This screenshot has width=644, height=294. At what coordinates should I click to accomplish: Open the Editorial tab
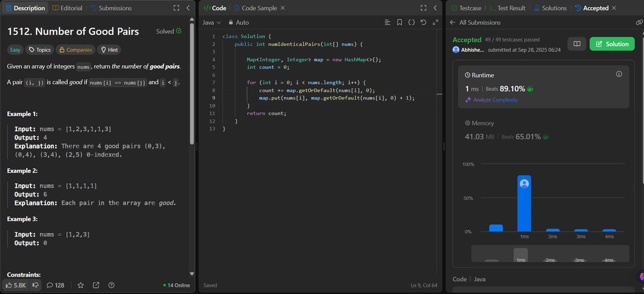(68, 8)
